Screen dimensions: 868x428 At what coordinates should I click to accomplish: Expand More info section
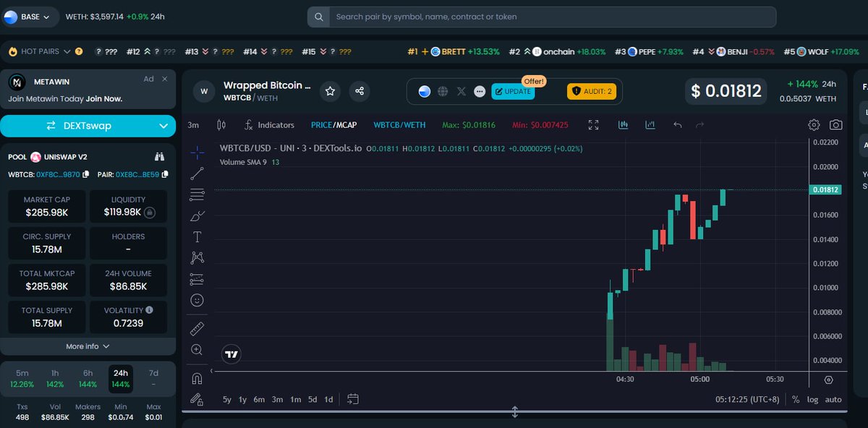click(88, 346)
